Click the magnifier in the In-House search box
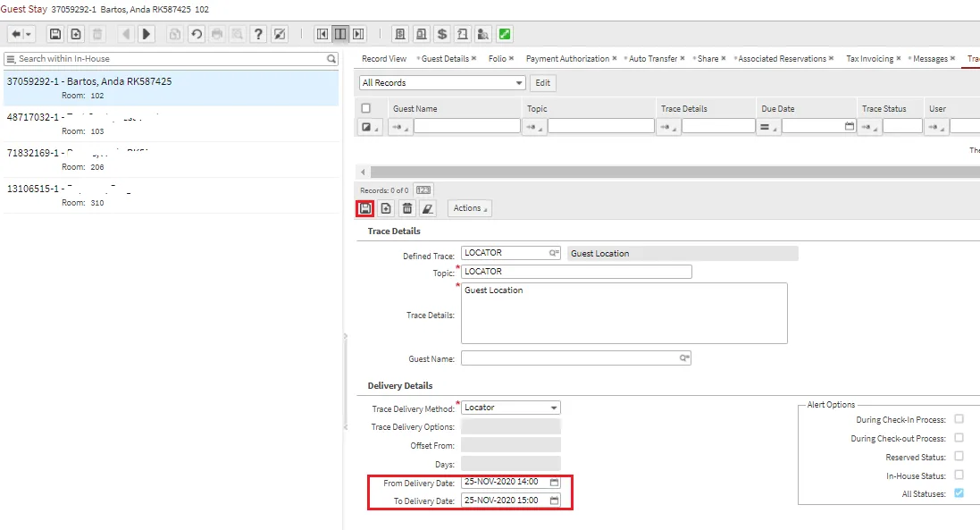This screenshot has width=980, height=530. 331,59
